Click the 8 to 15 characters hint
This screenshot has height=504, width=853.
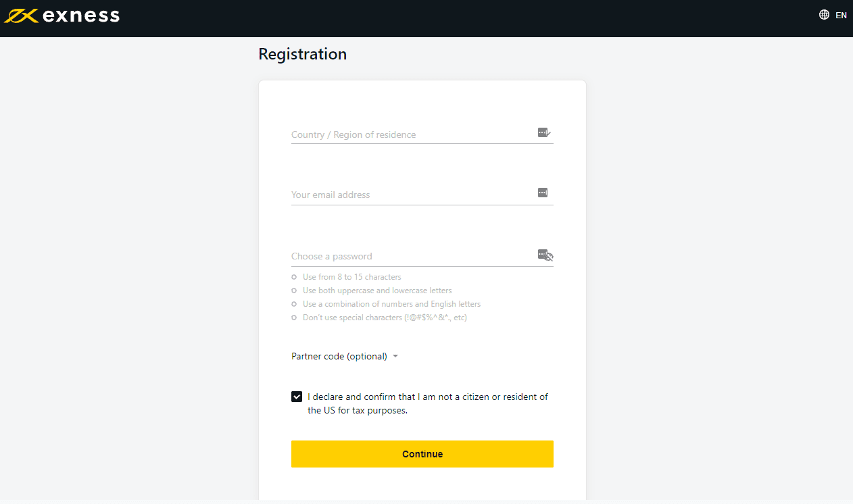point(351,277)
